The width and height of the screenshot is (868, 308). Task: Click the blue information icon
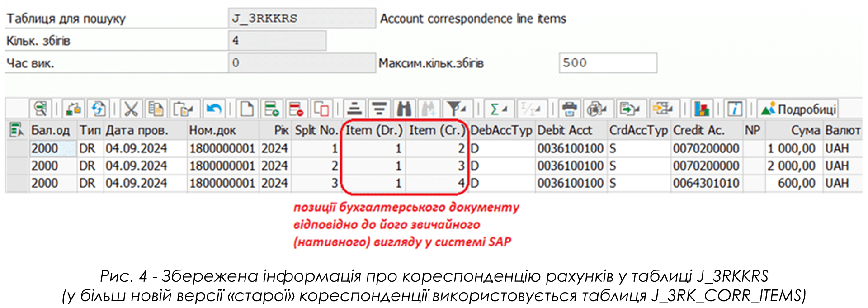coord(735,109)
